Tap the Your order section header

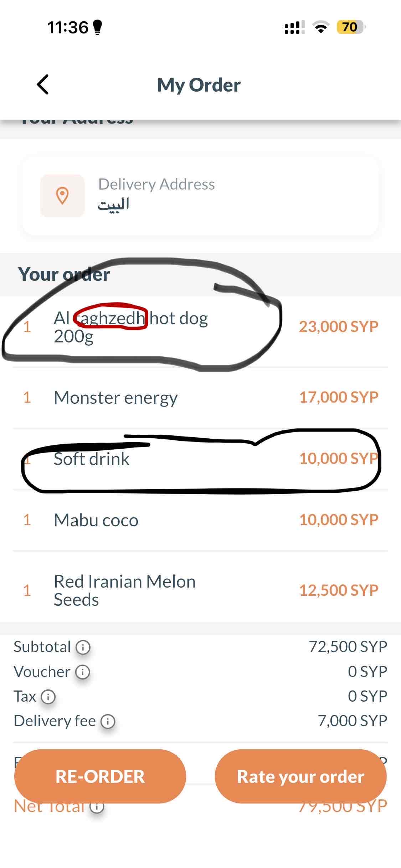(64, 274)
